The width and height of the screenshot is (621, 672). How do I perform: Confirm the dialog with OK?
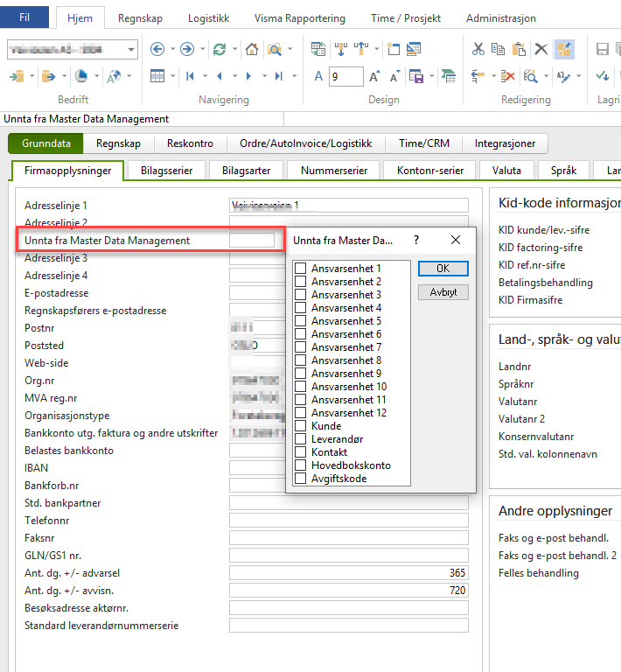click(x=443, y=269)
